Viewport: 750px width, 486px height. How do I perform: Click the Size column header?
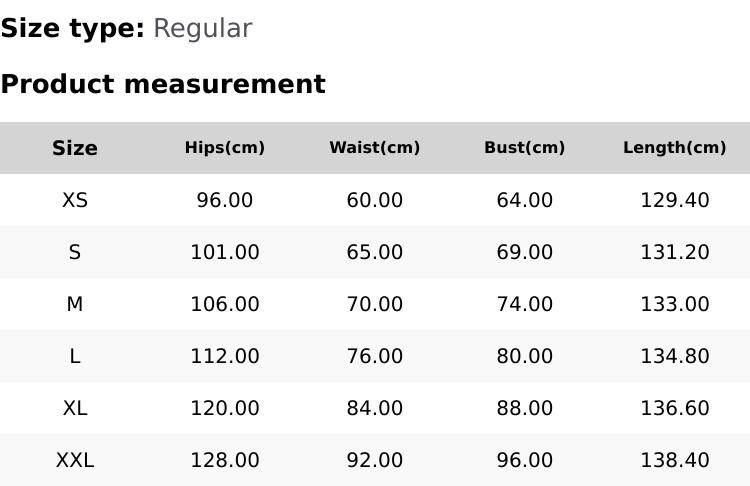pyautogui.click(x=75, y=148)
